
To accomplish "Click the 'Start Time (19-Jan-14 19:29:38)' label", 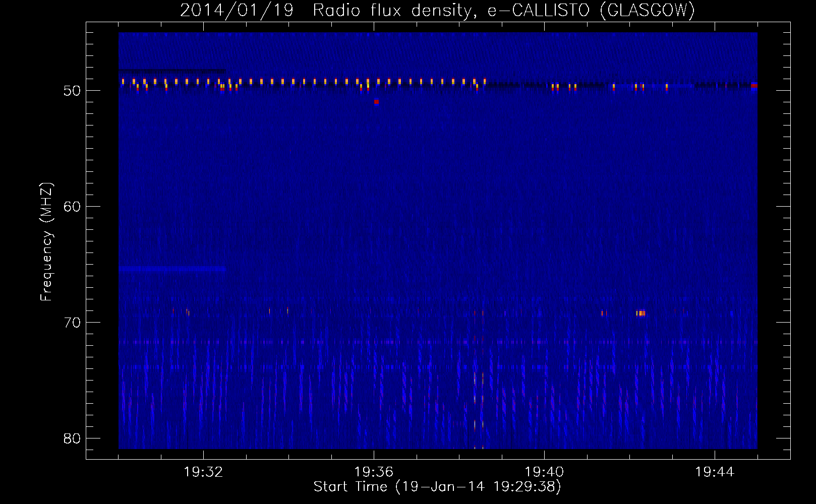I will pos(437,487).
